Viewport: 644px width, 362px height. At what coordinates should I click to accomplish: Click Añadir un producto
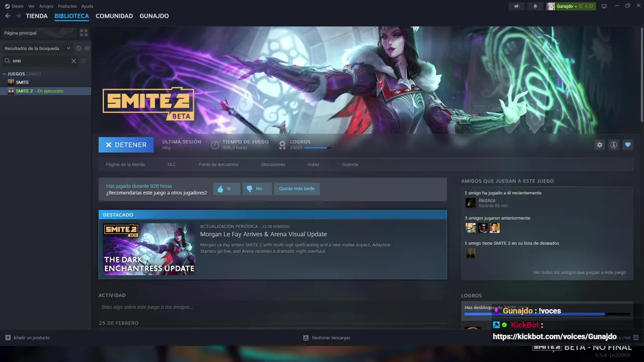click(27, 338)
